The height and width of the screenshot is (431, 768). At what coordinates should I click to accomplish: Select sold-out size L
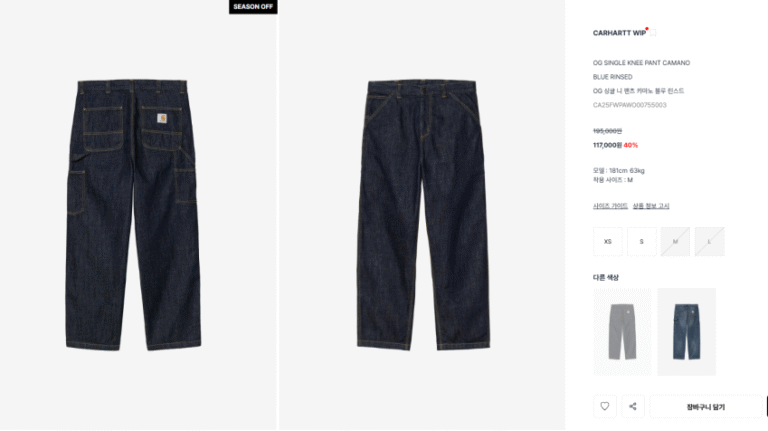tap(709, 241)
